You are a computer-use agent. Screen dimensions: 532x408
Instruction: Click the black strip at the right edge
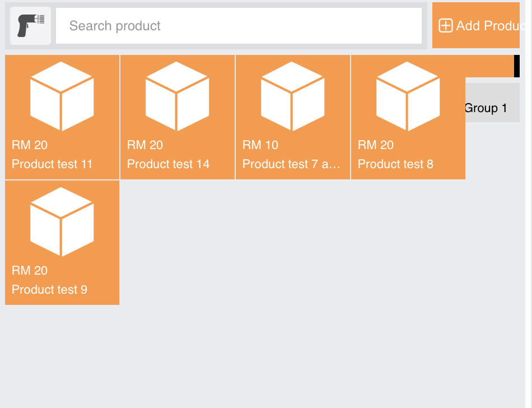click(x=517, y=66)
